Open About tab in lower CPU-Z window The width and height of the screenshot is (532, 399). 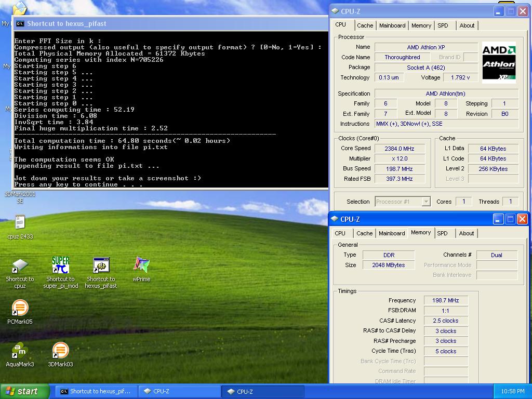tap(466, 233)
